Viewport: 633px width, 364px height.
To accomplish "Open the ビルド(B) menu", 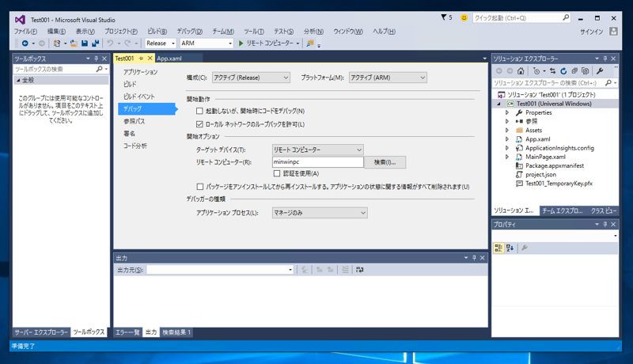I will click(x=157, y=32).
